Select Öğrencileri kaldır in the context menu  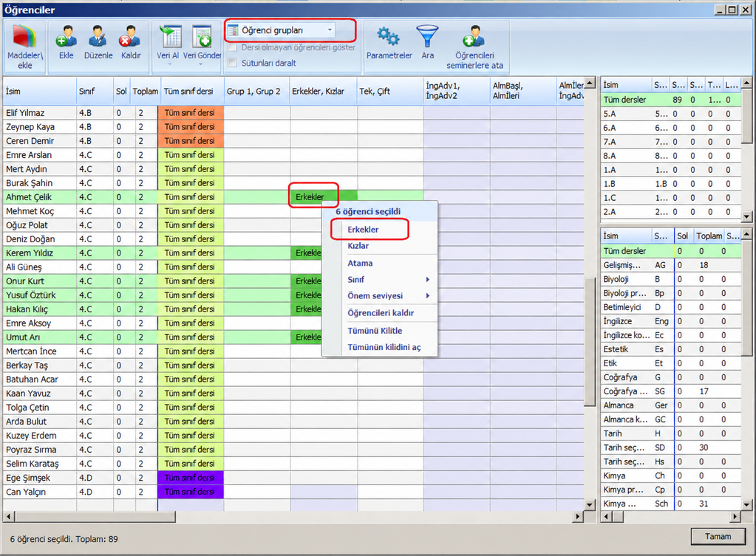coord(381,312)
